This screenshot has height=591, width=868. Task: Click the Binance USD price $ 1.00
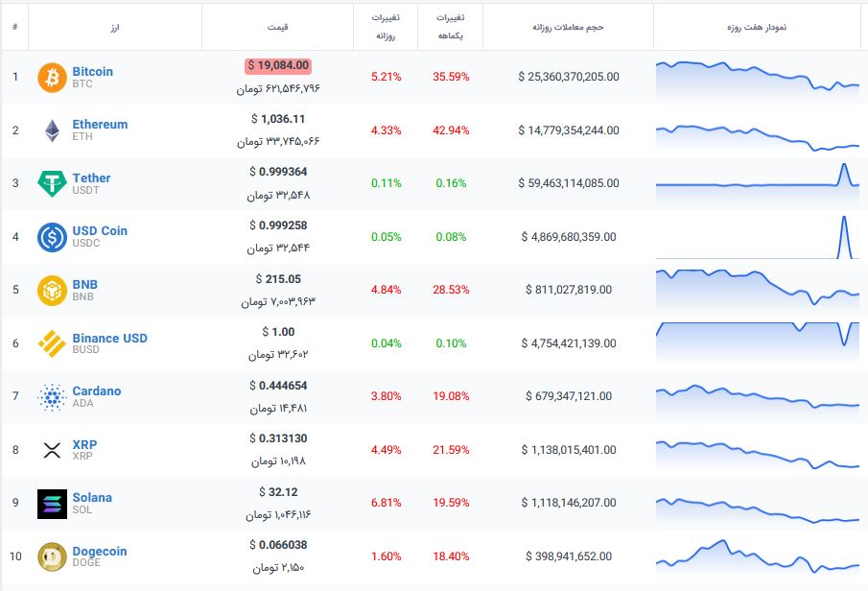click(278, 332)
